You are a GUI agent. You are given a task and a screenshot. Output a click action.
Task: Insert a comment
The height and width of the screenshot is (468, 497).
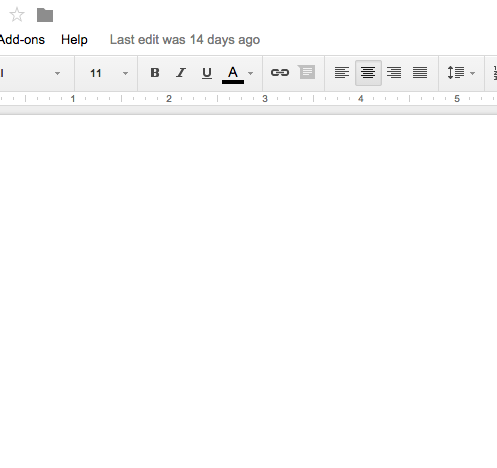pyautogui.click(x=307, y=72)
